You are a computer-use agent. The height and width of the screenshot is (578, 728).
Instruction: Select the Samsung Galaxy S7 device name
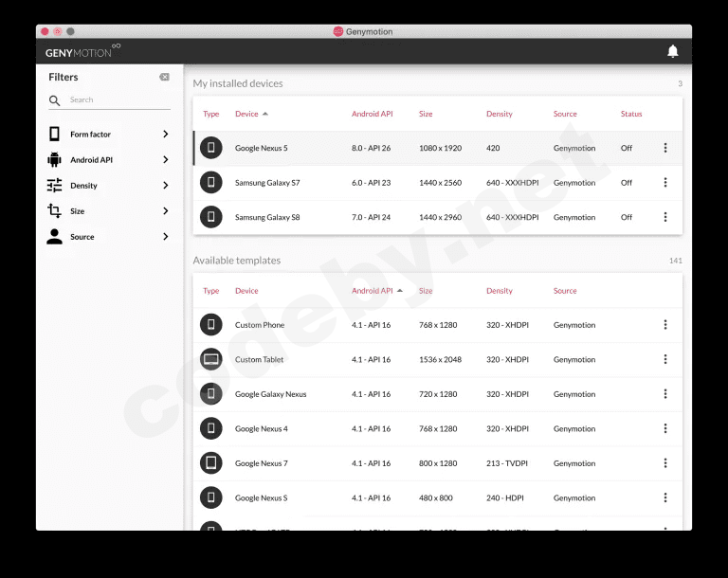(267, 183)
